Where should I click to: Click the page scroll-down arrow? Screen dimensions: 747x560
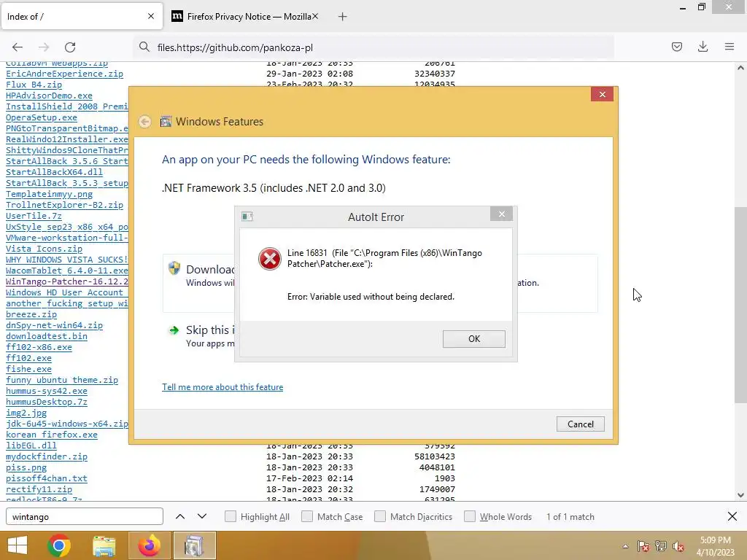pyautogui.click(x=740, y=495)
